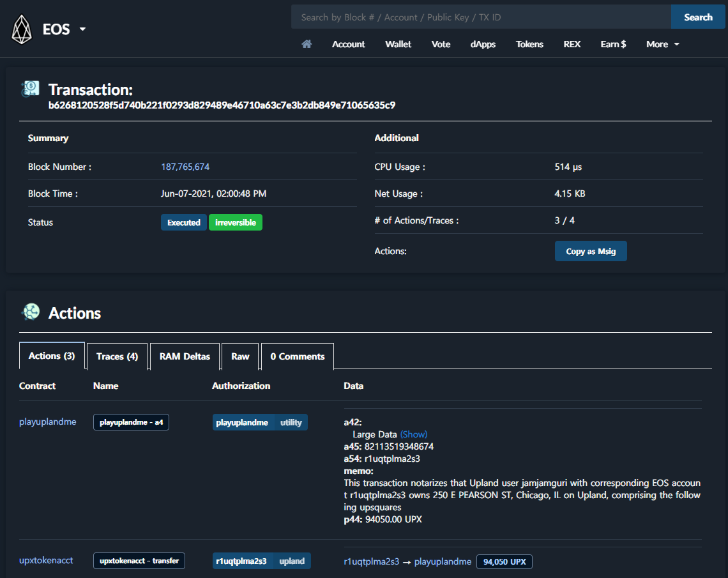
Task: Click the home icon in navigation
Action: [x=307, y=44]
